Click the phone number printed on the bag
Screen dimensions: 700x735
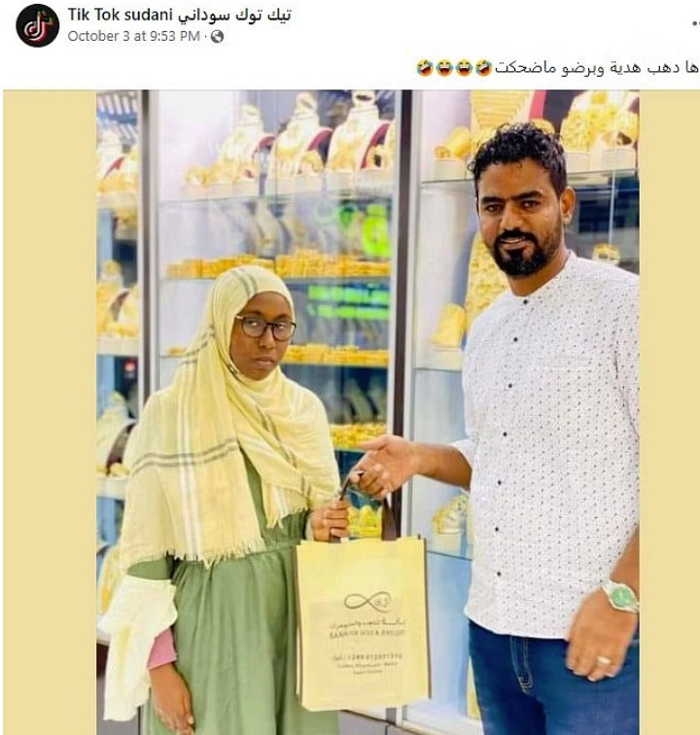368,656
